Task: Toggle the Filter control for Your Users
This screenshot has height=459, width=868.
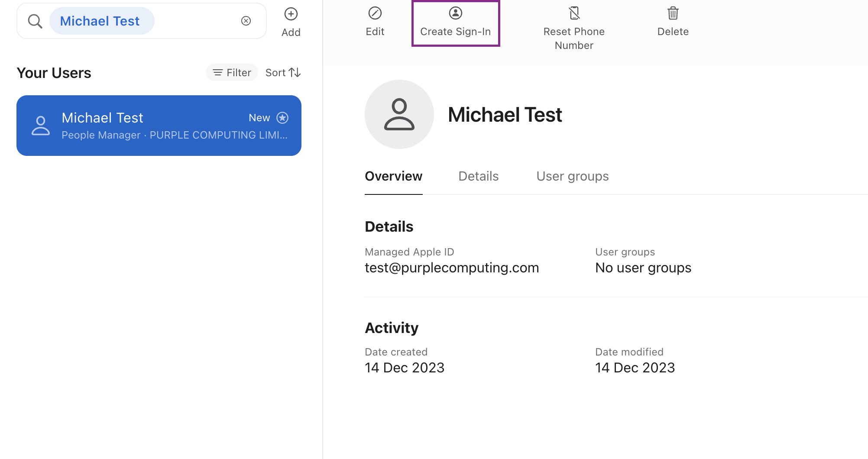Action: point(231,72)
